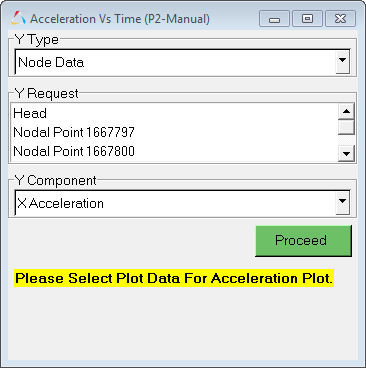The image size is (366, 368).
Task: Click the Y Component group label
Action: 55,180
